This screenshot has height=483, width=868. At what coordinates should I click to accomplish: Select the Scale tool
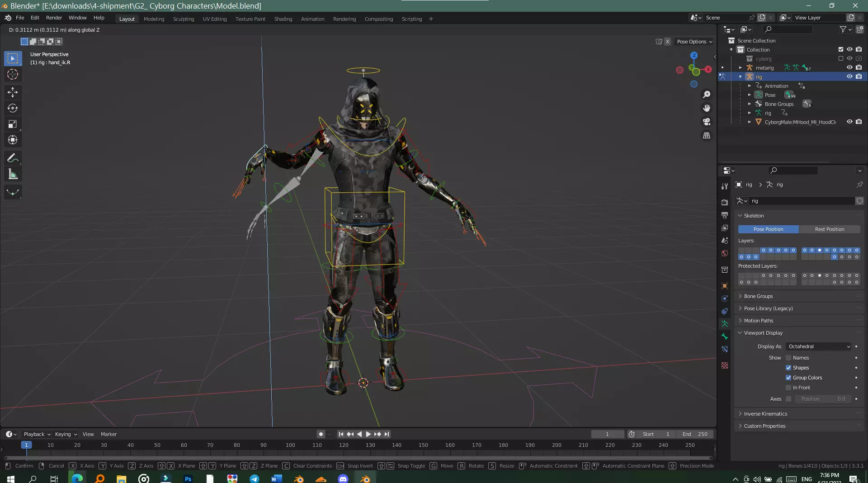point(13,124)
